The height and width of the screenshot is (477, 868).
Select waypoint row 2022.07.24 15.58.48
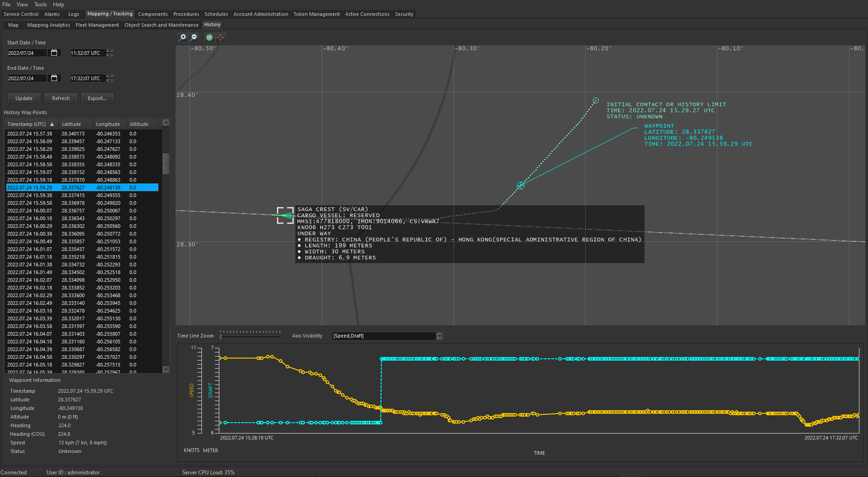(82, 157)
